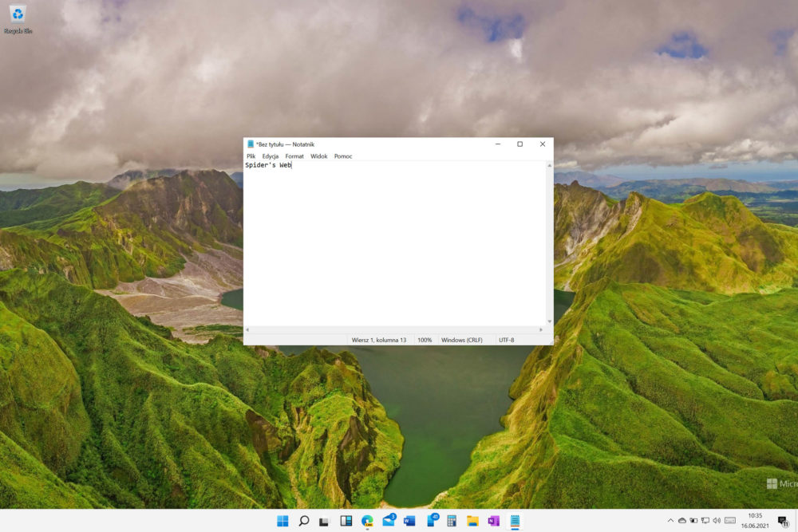
Task: Click the volume speaker tray icon
Action: [x=717, y=520]
